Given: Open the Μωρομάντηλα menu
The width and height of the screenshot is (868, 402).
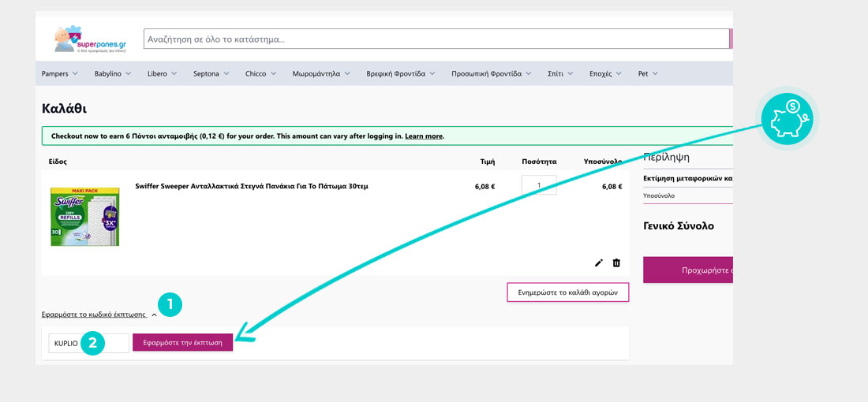Looking at the screenshot, I should (321, 74).
